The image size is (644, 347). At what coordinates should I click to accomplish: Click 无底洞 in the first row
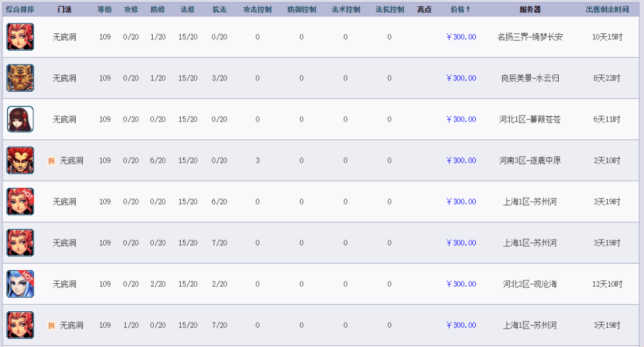[x=64, y=37]
